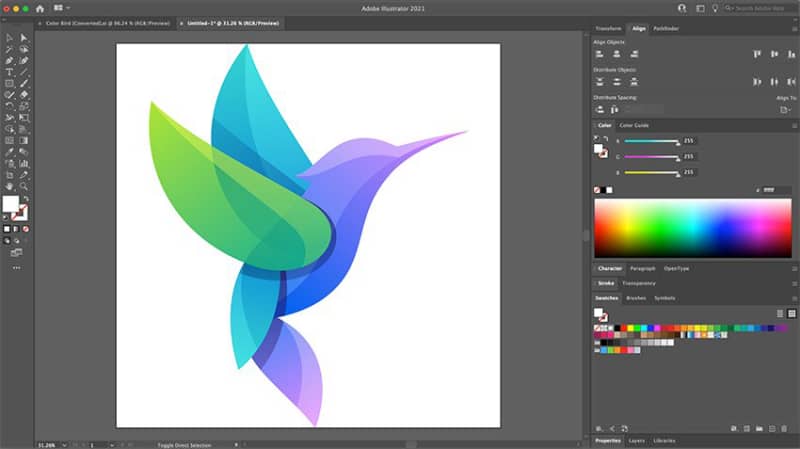The image size is (800, 449).
Task: Reset to default fill and stroke
Action: (6, 218)
